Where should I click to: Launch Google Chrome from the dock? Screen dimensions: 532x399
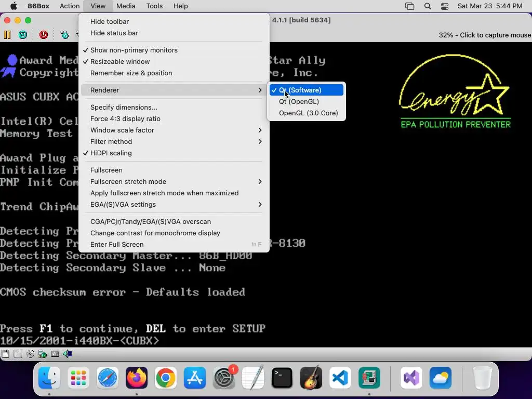[166, 378]
